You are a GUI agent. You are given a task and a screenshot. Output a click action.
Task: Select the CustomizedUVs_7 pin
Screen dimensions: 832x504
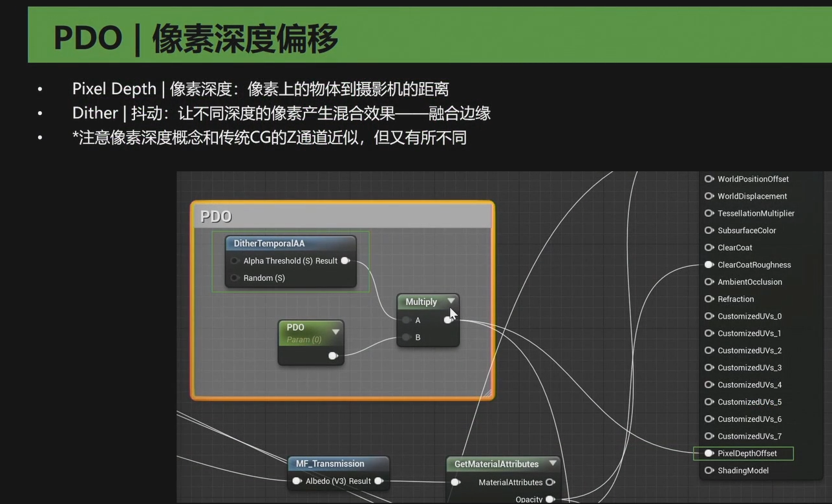(x=709, y=436)
